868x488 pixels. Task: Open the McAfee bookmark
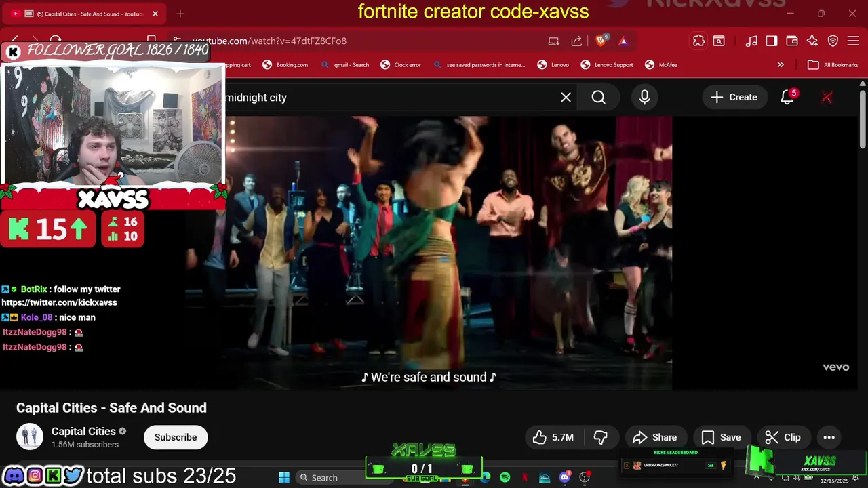tap(661, 65)
